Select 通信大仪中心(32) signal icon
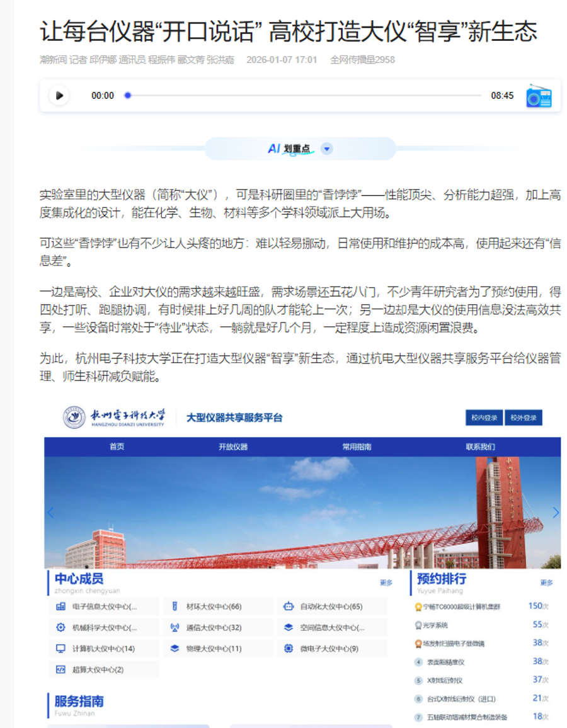Screen dimensions: 567x728 [175, 627]
